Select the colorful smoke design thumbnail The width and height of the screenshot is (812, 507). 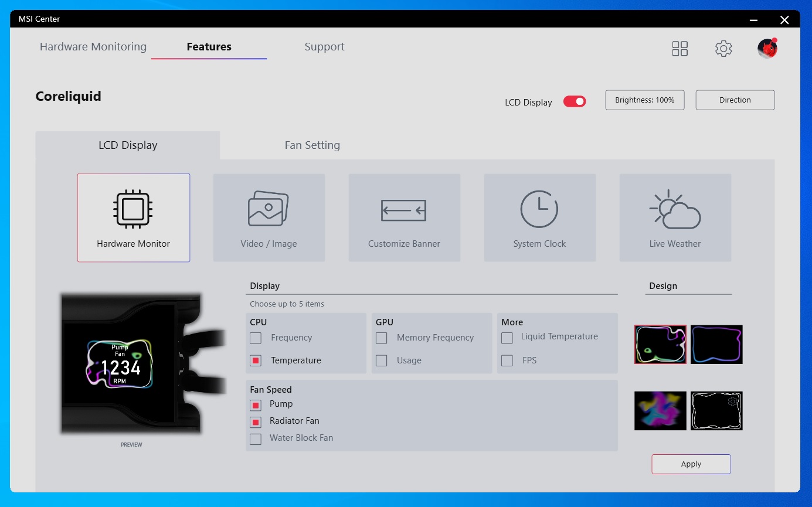[x=660, y=411]
